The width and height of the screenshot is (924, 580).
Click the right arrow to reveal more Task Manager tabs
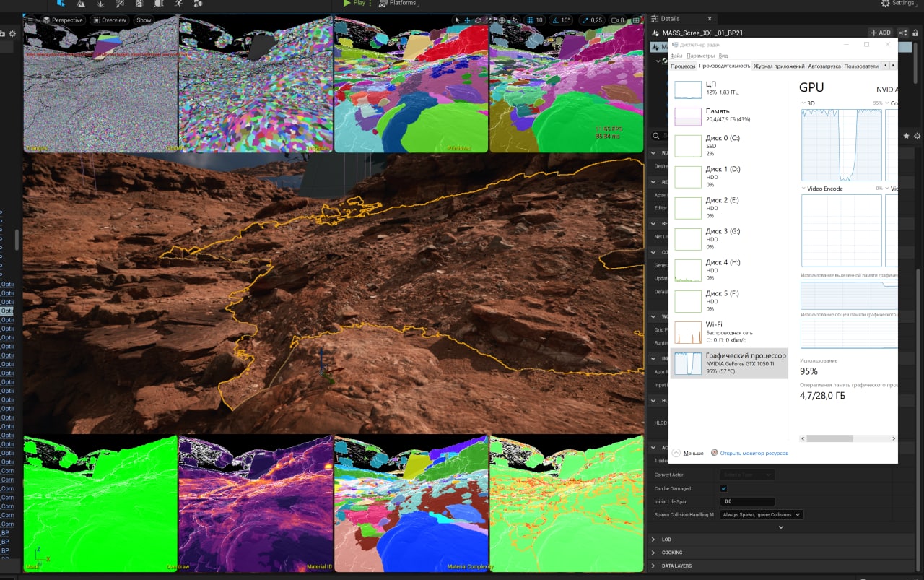(x=893, y=66)
